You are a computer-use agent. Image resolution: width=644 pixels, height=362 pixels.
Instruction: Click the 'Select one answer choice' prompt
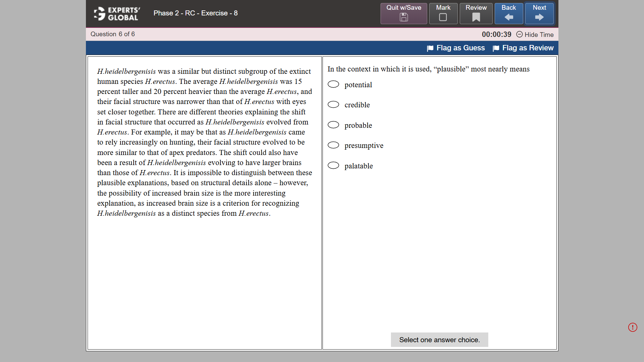(439, 340)
